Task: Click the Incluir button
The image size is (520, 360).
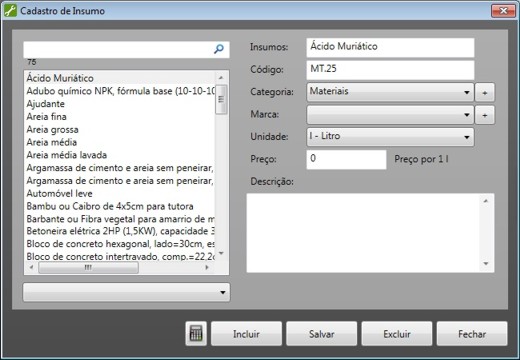Action: [x=246, y=334]
